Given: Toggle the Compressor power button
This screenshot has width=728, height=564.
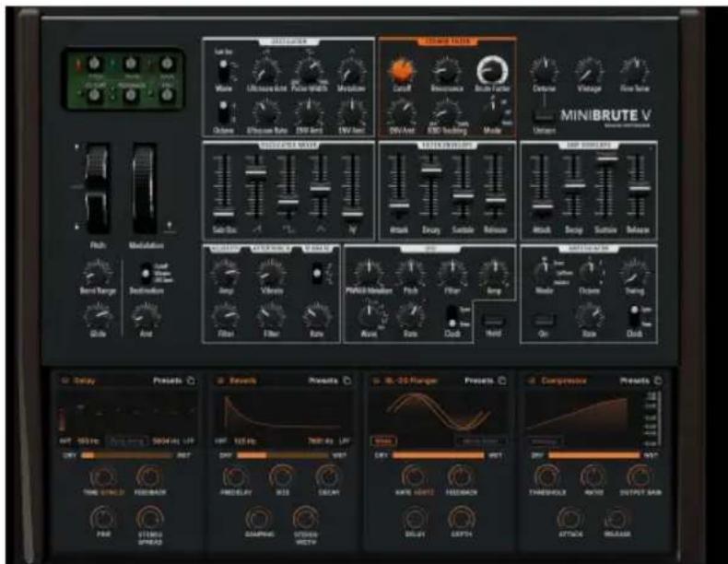Looking at the screenshot, I should tap(532, 381).
